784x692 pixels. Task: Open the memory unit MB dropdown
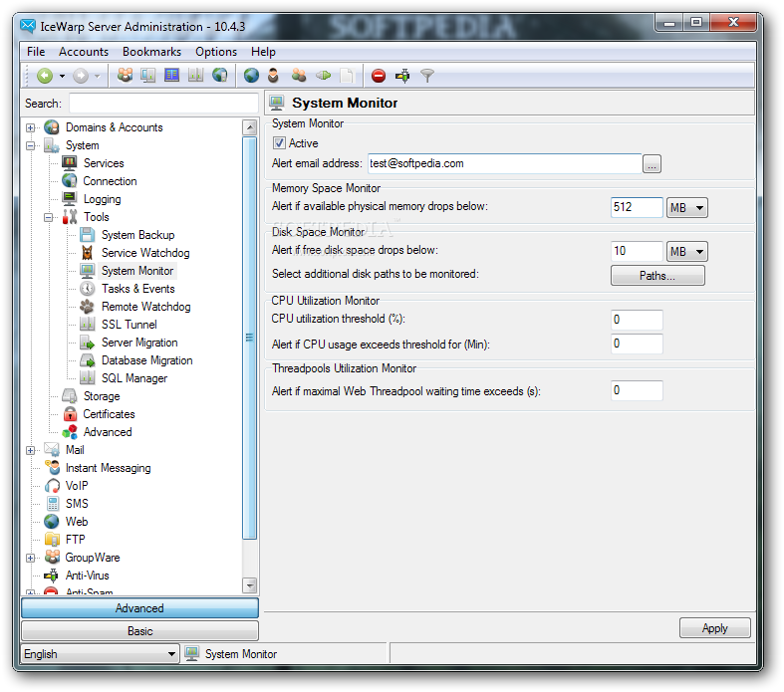point(687,207)
